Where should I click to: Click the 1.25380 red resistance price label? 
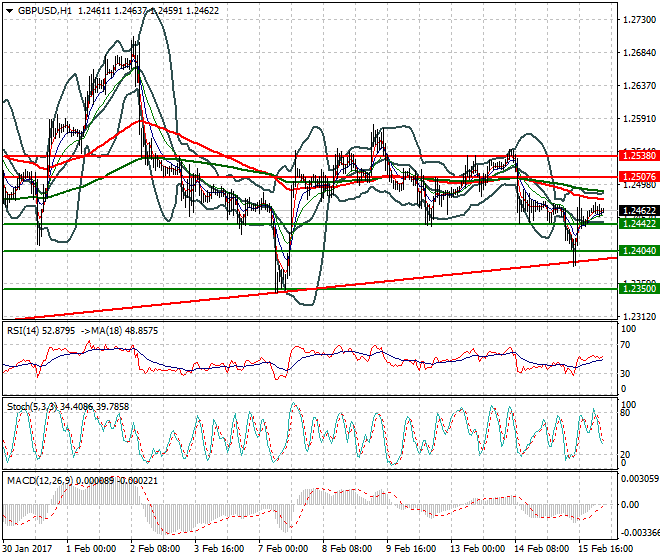click(x=639, y=156)
